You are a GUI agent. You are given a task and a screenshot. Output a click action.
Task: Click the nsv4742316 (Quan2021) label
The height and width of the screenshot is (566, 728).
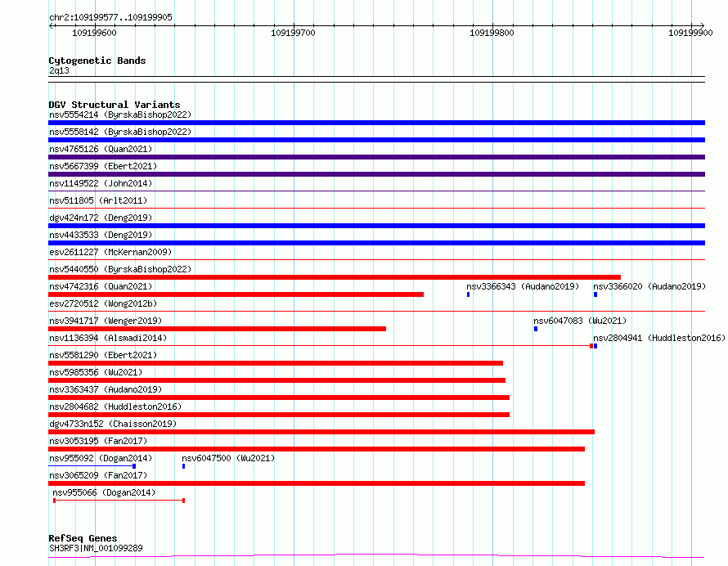(x=101, y=286)
